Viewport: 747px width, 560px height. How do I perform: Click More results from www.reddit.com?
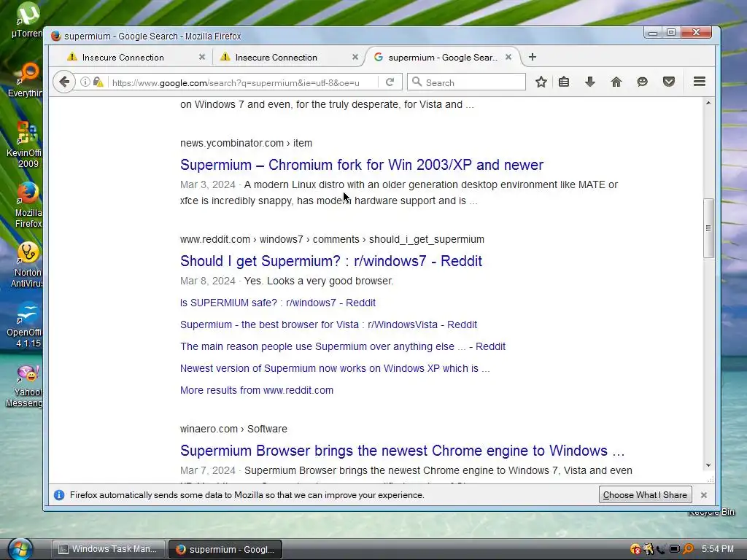(256, 391)
